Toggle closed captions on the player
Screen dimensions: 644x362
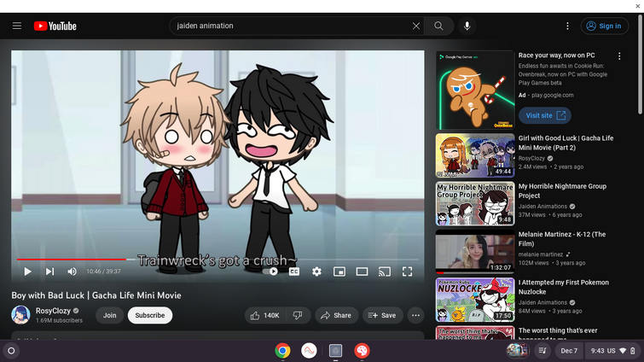(294, 271)
